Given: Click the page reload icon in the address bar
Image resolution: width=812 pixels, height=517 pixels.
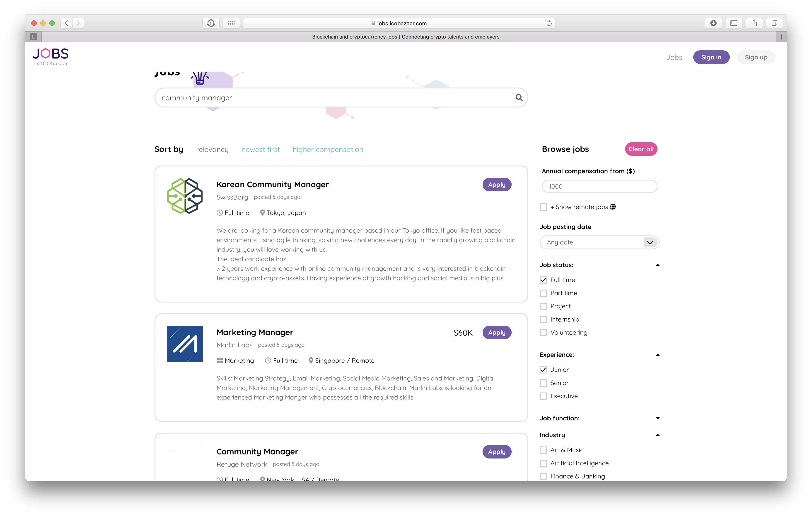Looking at the screenshot, I should coord(549,23).
